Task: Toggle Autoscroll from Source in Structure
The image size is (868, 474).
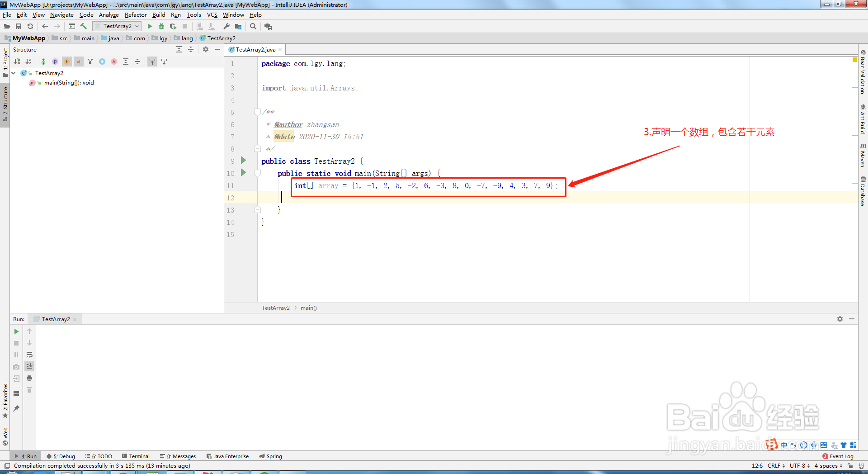Action: tap(164, 62)
